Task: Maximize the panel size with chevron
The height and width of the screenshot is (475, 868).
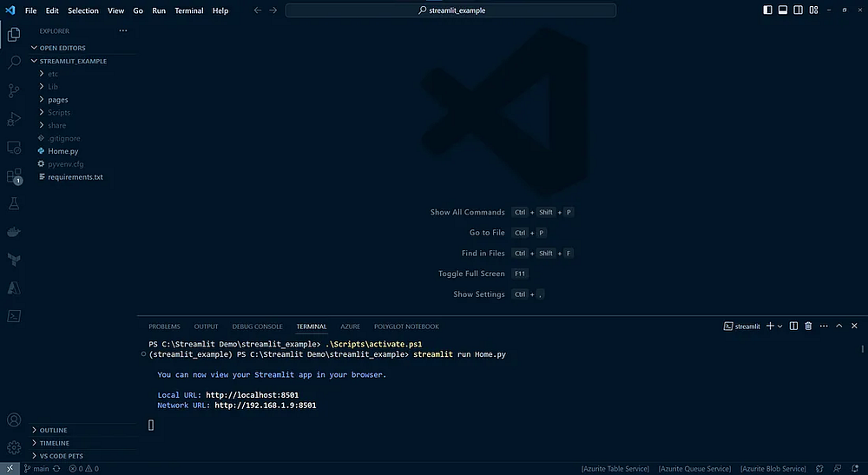Action: (839, 327)
